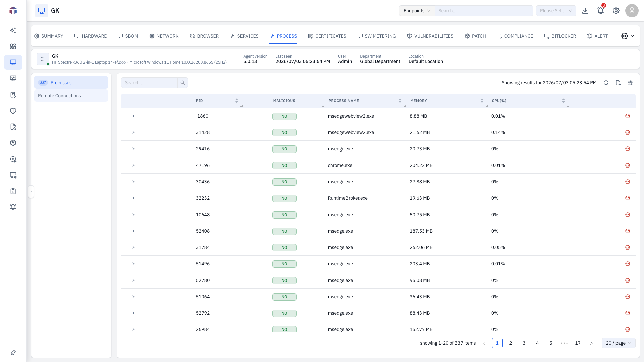Go to page 5
The height and width of the screenshot is (362, 644).
coord(551,343)
